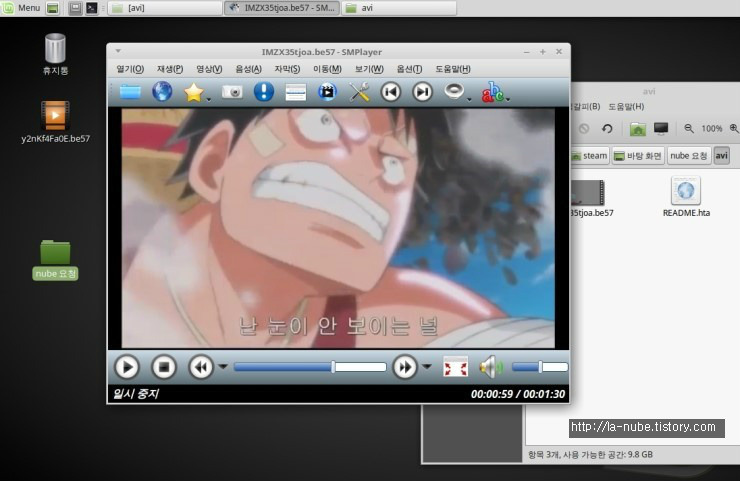
Task: Zoom out in the file manager
Action: tap(689, 128)
